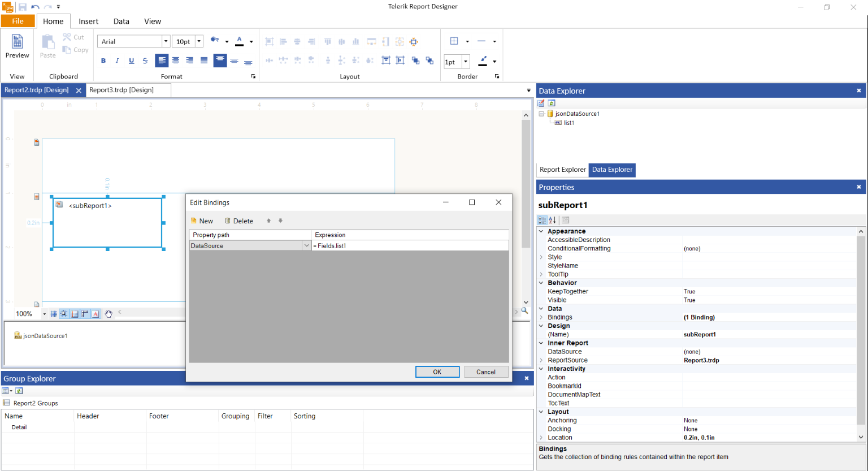Viewport: 868px width, 471px height.
Task: Toggle Bold text formatting
Action: (x=103, y=61)
